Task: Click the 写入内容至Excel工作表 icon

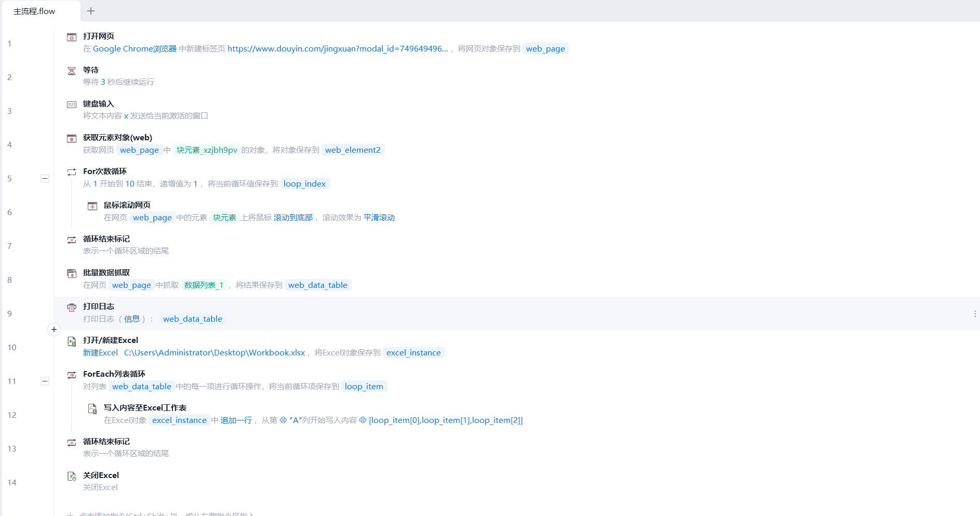Action: pyautogui.click(x=92, y=408)
